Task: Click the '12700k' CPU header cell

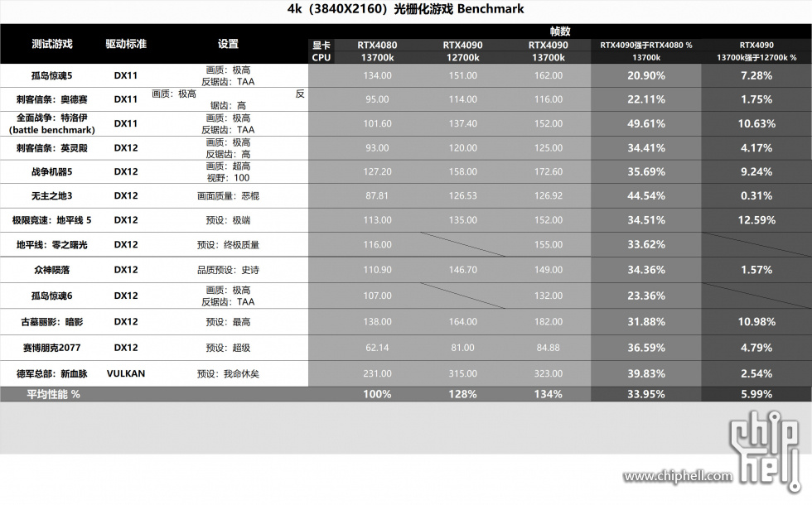Action: [x=462, y=57]
